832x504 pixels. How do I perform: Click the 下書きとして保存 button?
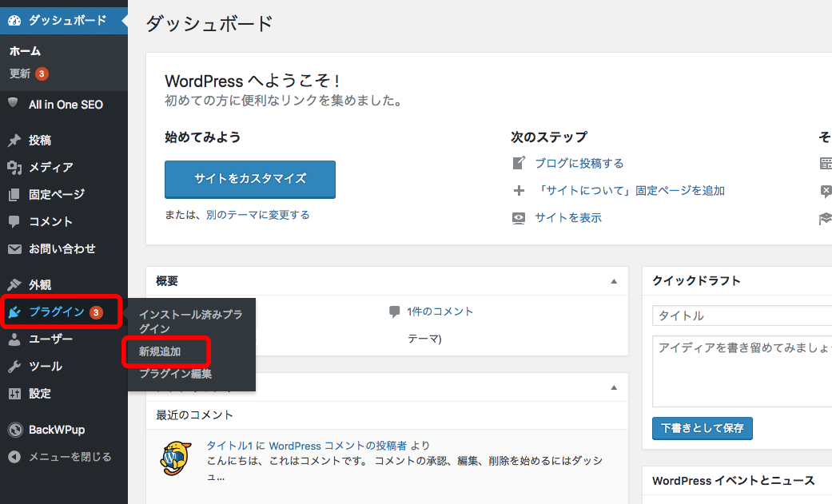pyautogui.click(x=702, y=428)
